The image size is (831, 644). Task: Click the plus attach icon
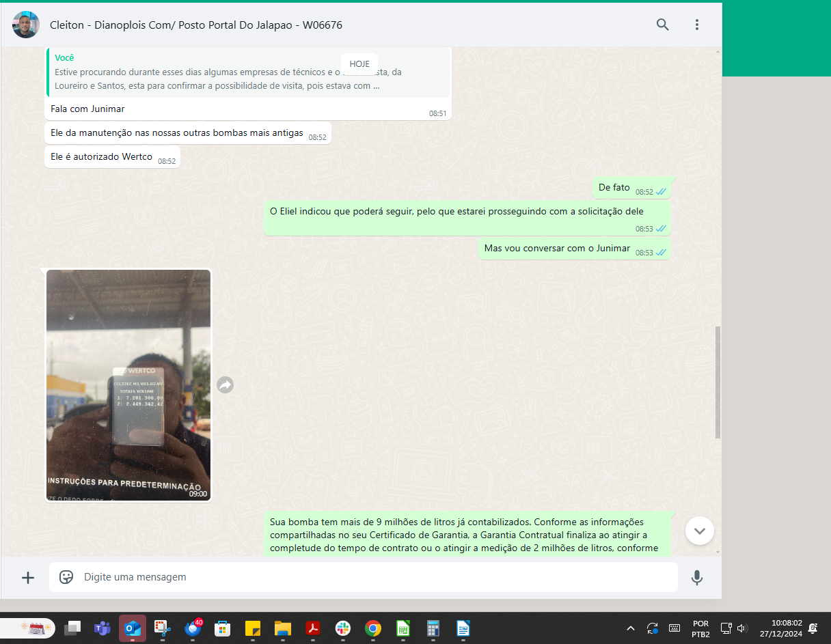pos(28,578)
